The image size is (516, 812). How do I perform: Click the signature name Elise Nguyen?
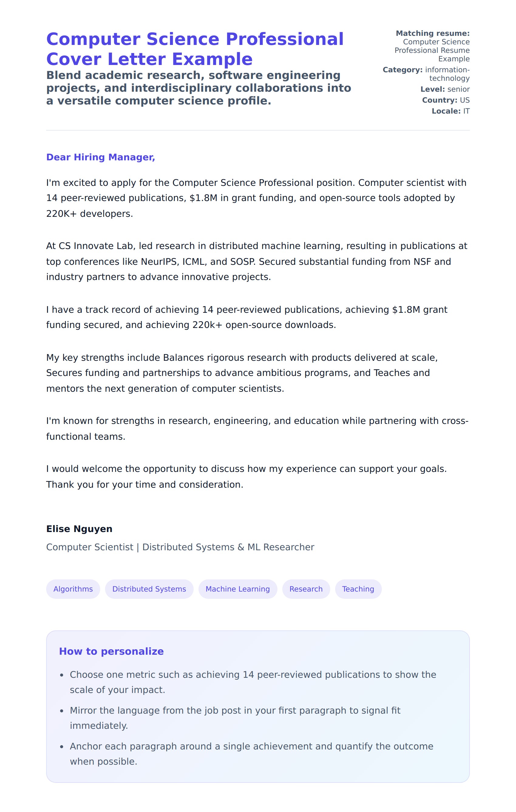(x=79, y=529)
